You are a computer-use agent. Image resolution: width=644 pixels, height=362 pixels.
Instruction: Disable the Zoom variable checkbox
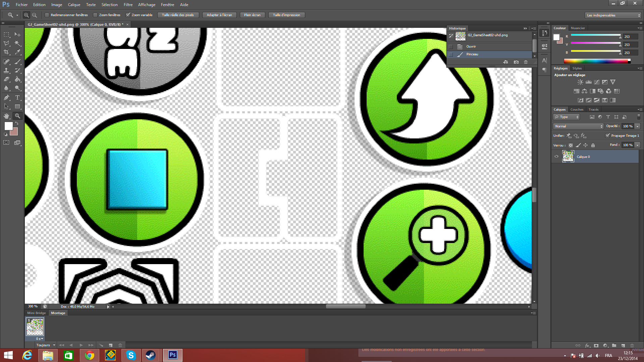[128, 15]
